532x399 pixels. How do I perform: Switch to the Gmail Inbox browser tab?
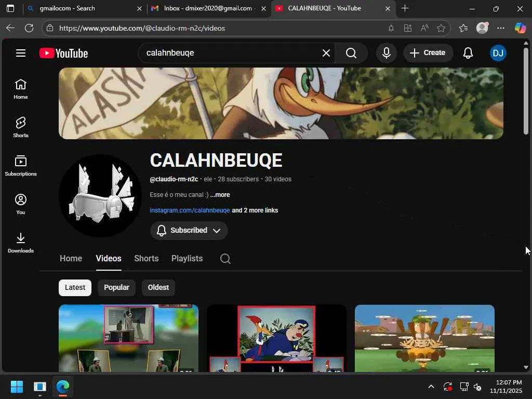(208, 8)
